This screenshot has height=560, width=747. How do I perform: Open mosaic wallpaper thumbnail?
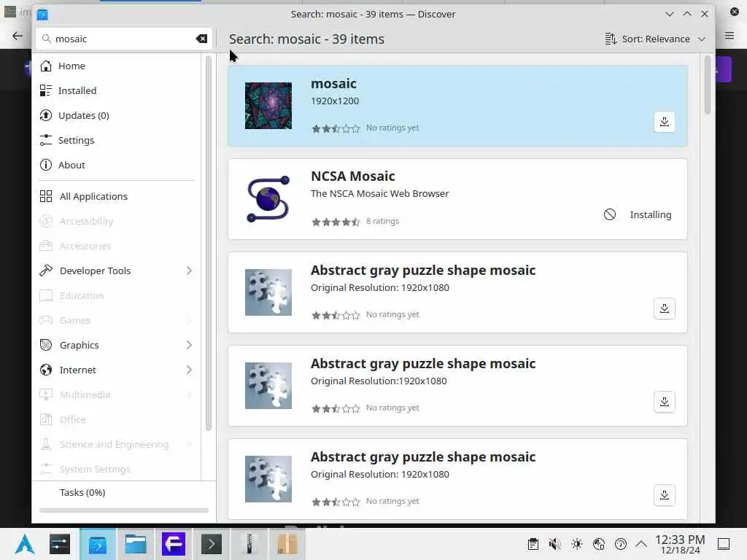tap(268, 106)
